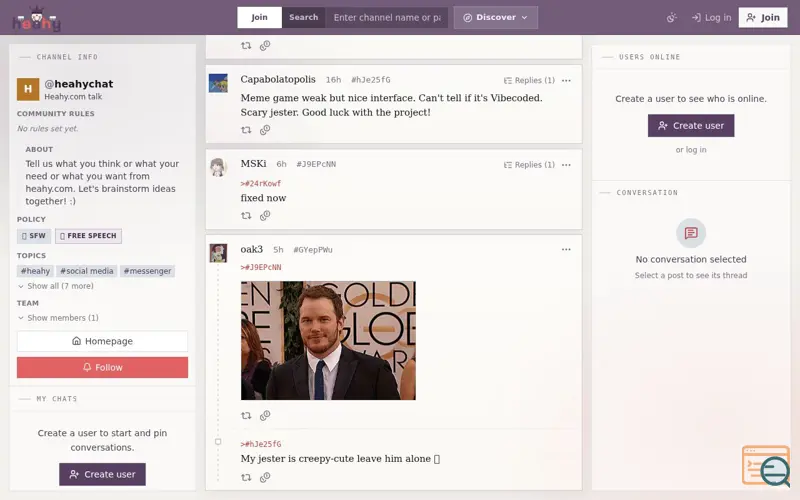Select the #messenger topic tag
Viewport: 800px width, 500px height.
pyautogui.click(x=147, y=271)
